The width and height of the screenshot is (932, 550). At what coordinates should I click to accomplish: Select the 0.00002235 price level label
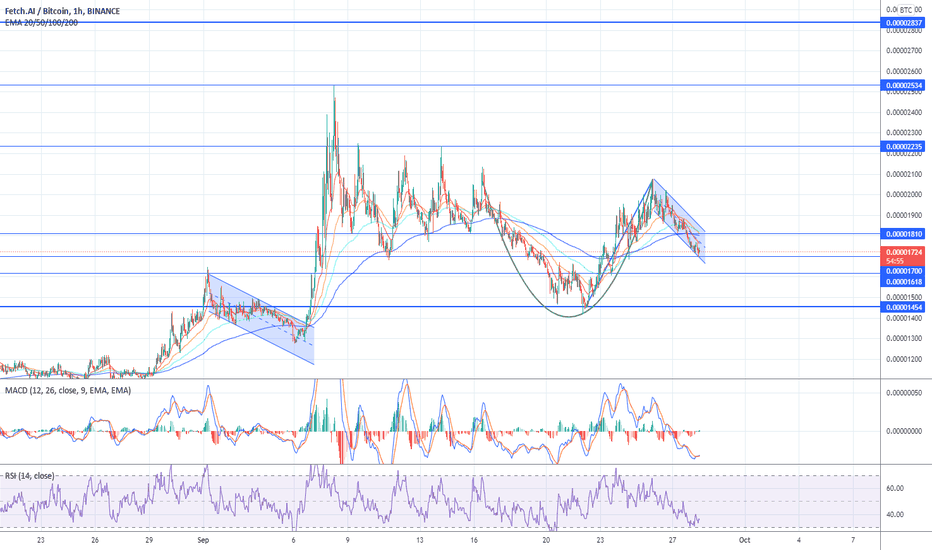903,147
